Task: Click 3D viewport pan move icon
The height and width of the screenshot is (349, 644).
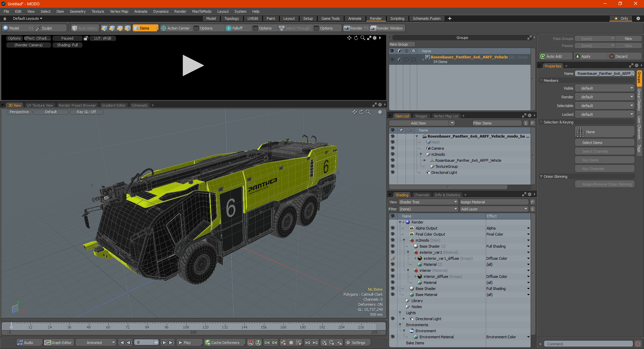Action: [355, 112]
